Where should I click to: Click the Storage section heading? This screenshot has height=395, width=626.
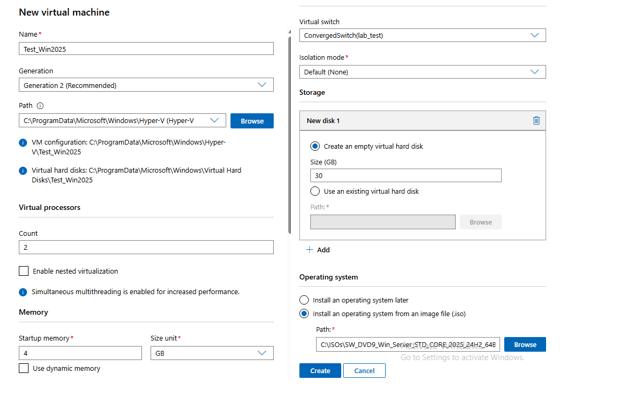[312, 92]
